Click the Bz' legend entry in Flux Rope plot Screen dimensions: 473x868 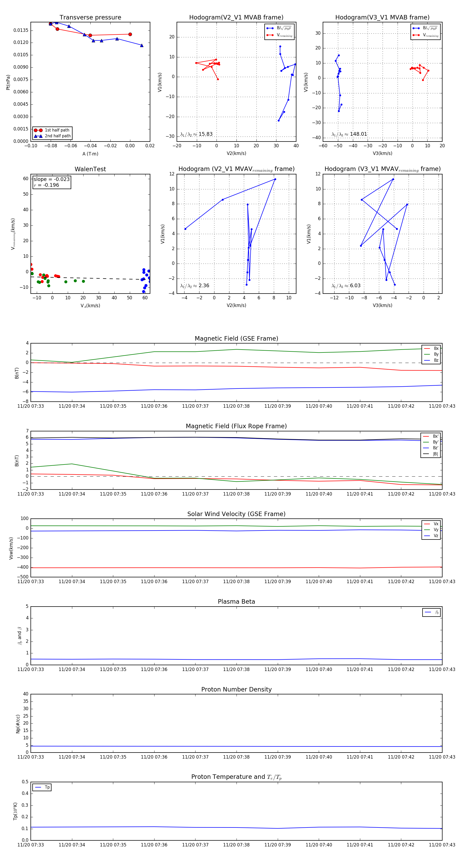[431, 448]
